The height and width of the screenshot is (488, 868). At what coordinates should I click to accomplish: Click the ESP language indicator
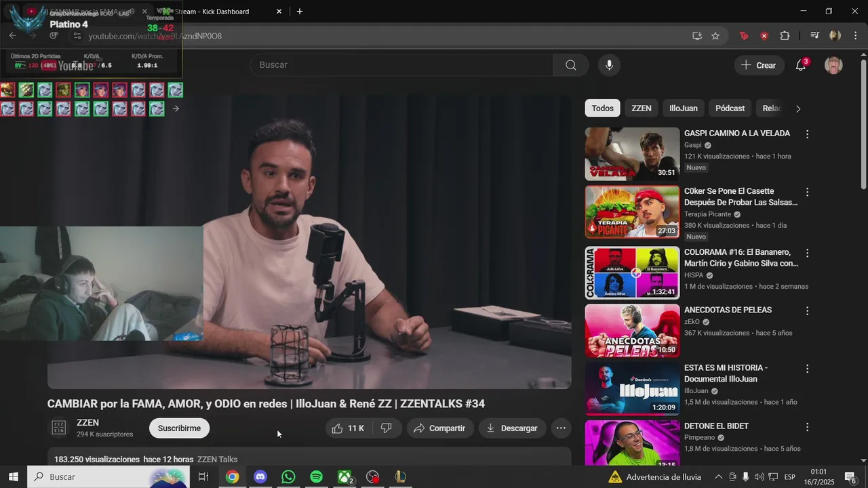point(789,477)
